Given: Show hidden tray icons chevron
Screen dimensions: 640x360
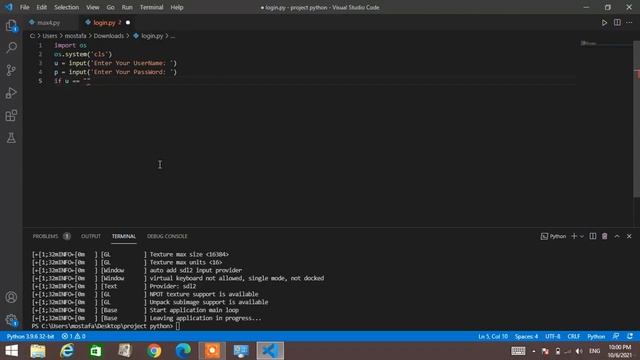Looking at the screenshot, I should click(533, 351).
